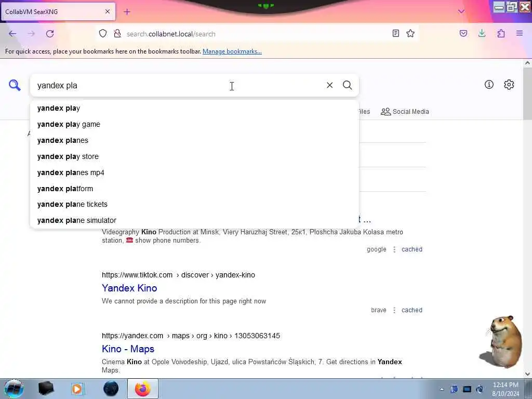Choose suggestion 'yandex plane tickets'
Image resolution: width=532 pixels, height=399 pixels.
click(194, 204)
